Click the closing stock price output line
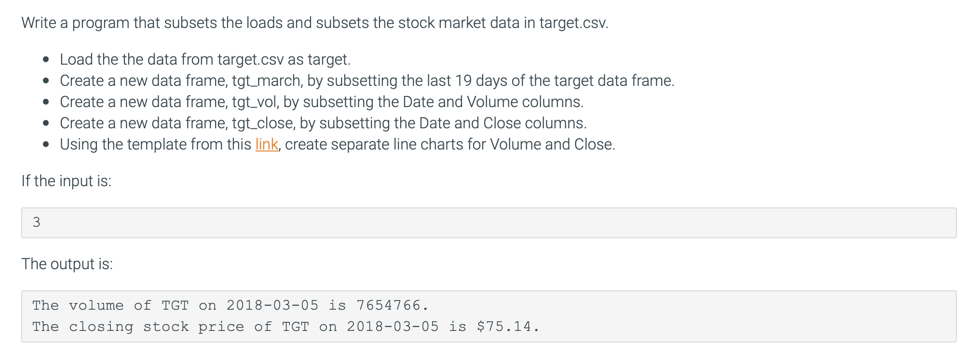The width and height of the screenshot is (980, 356). pyautogui.click(x=286, y=327)
